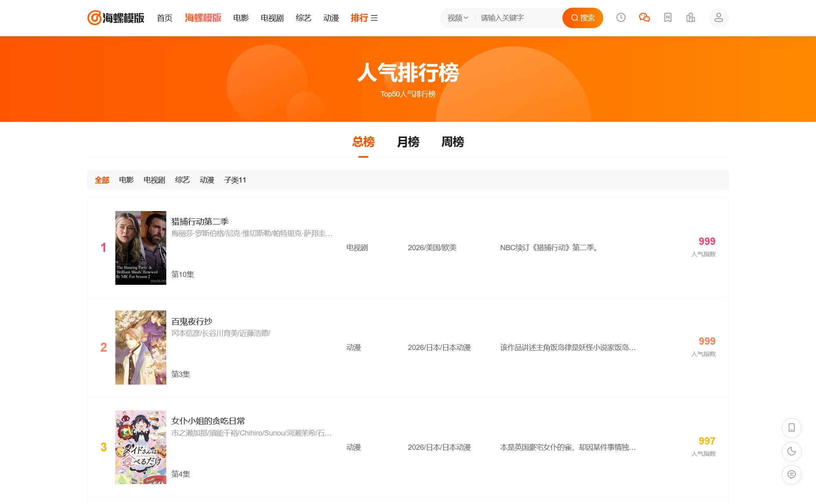Click the 猎捕行动第二季 poster thumbnail
Screen dimensions: 816x504
(x=140, y=248)
